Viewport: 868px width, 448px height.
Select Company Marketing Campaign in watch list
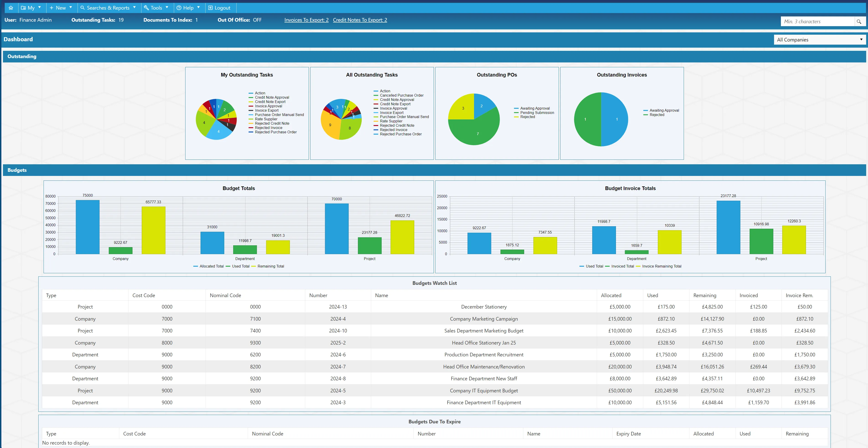484,319
